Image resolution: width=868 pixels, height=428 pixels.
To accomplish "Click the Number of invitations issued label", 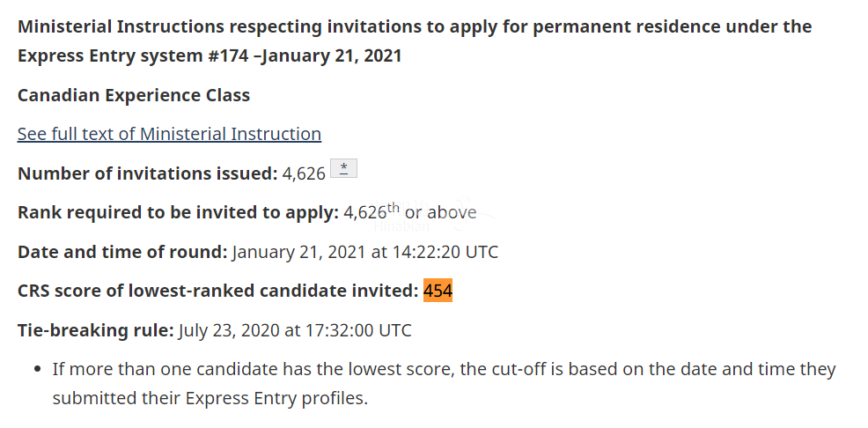I will tap(147, 173).
